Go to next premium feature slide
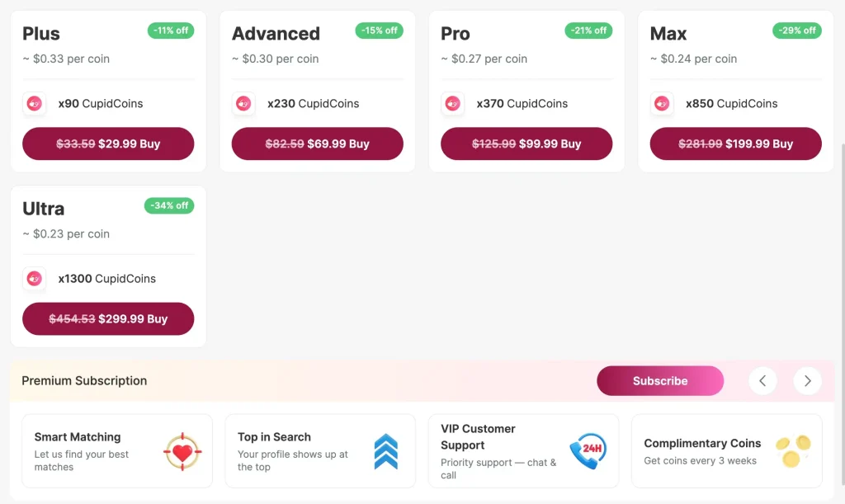Screen dimensions: 845x504 click(807, 381)
